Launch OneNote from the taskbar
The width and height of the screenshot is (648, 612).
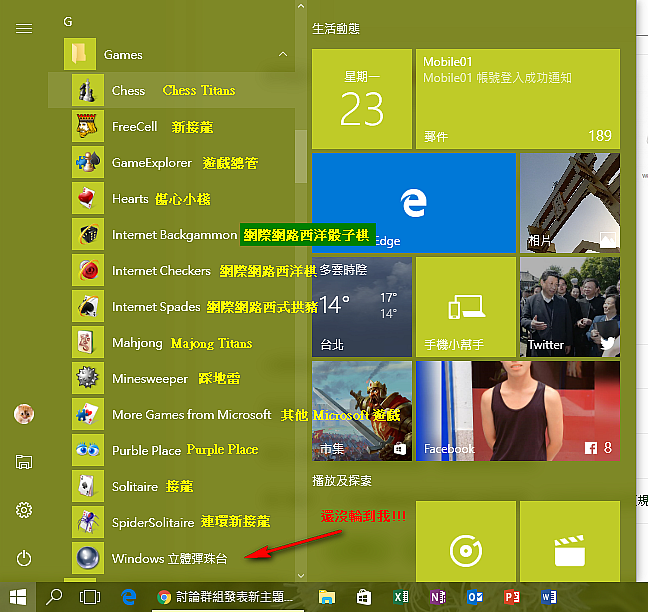(x=438, y=597)
